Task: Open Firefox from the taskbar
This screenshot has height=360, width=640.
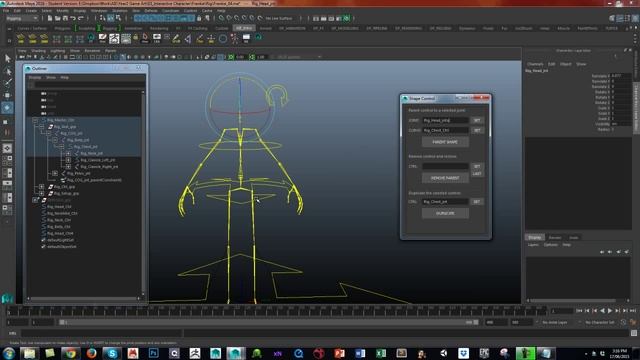Action: point(91,353)
